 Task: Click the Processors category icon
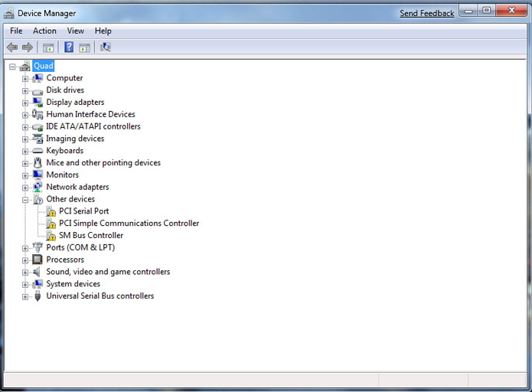click(37, 260)
